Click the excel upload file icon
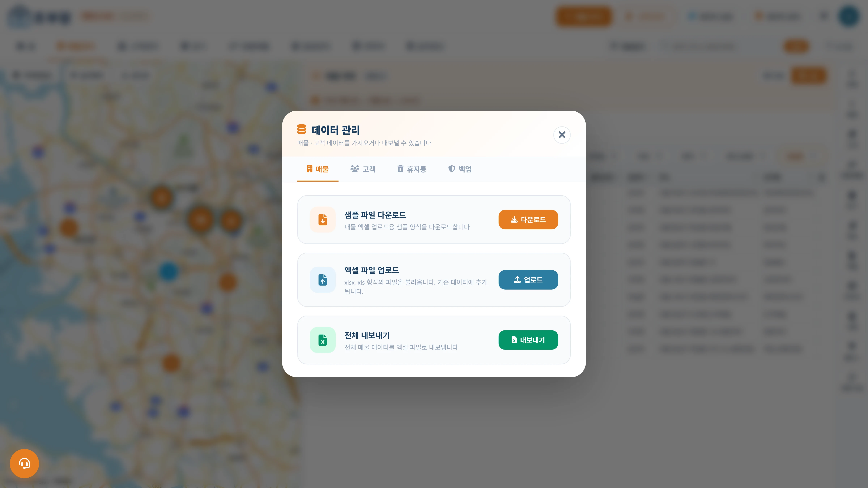The height and width of the screenshot is (488, 868). pos(323,280)
